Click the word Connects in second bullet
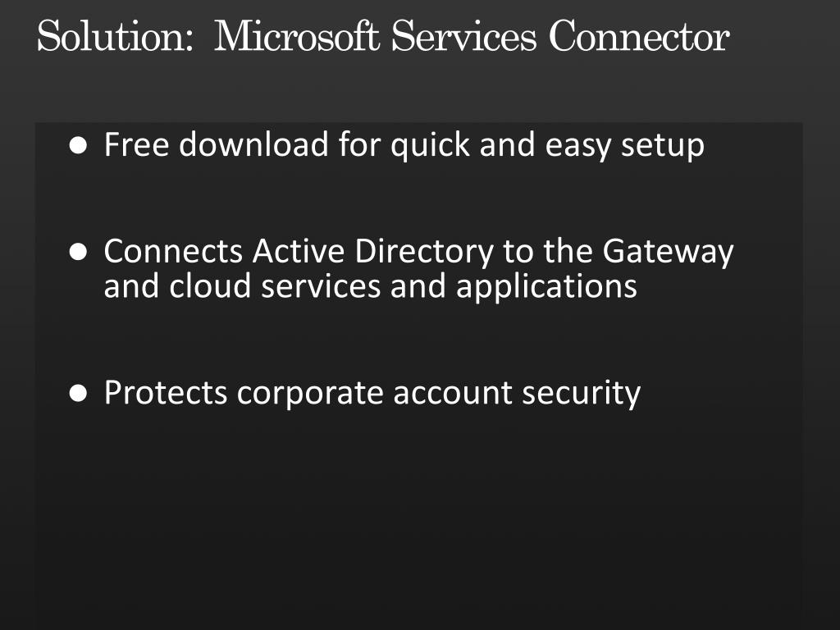This screenshot has width=840, height=630. coord(174,251)
